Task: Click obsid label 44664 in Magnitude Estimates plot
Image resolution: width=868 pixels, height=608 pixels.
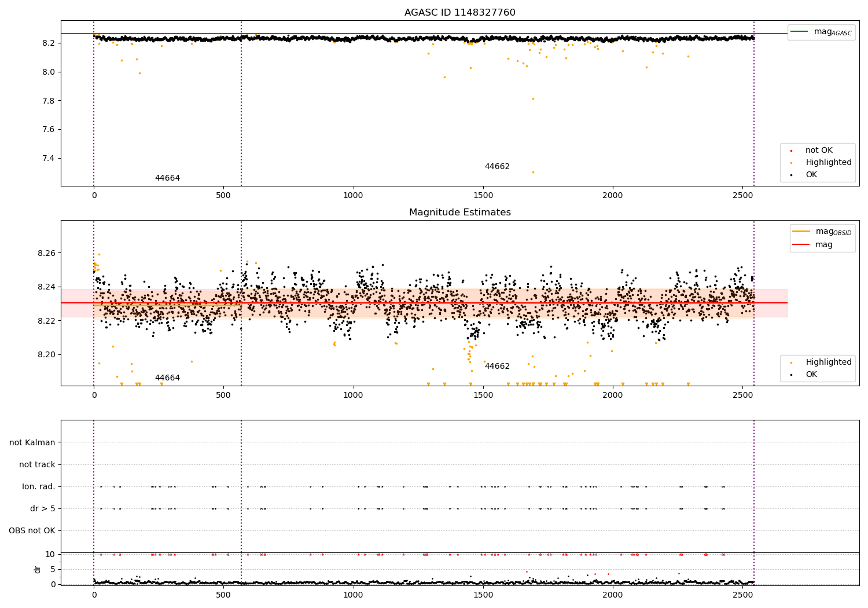Action: 167,378
